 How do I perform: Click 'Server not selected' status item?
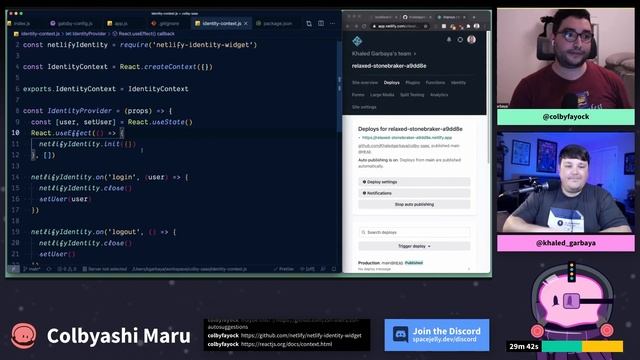[104, 269]
